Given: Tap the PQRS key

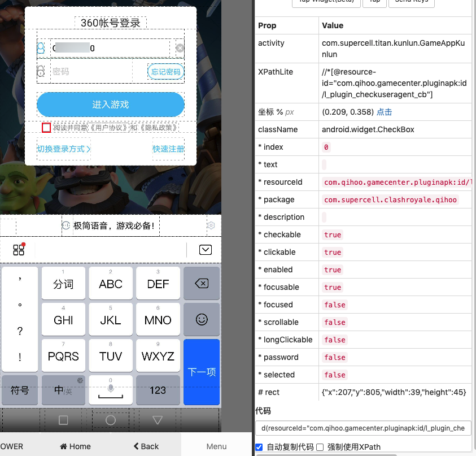Looking at the screenshot, I should [63, 356].
